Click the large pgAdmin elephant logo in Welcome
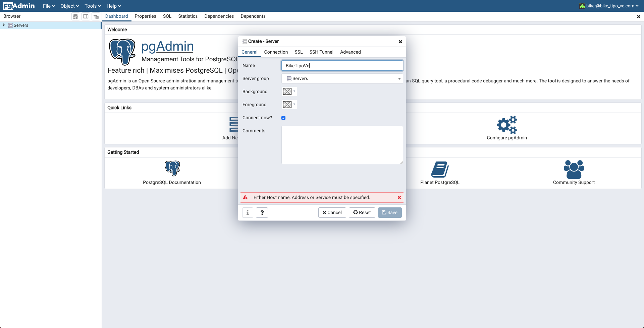The height and width of the screenshot is (328, 644). pyautogui.click(x=122, y=52)
